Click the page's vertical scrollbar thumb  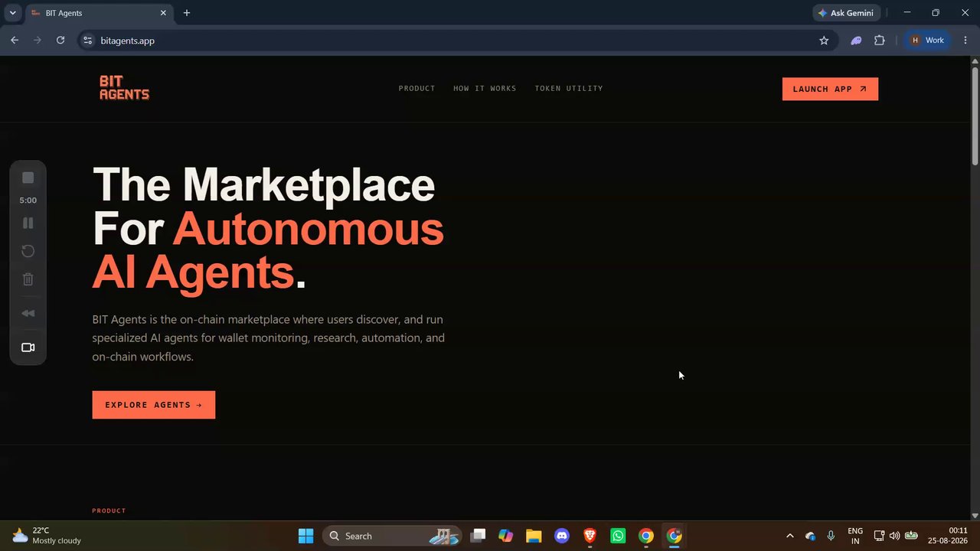pos(975,115)
